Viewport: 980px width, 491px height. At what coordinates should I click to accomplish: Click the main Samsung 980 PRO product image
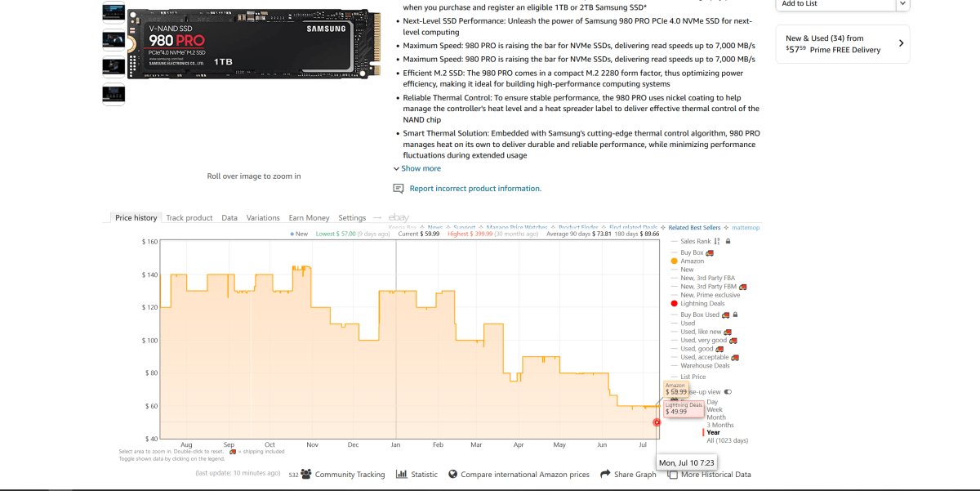[x=254, y=46]
